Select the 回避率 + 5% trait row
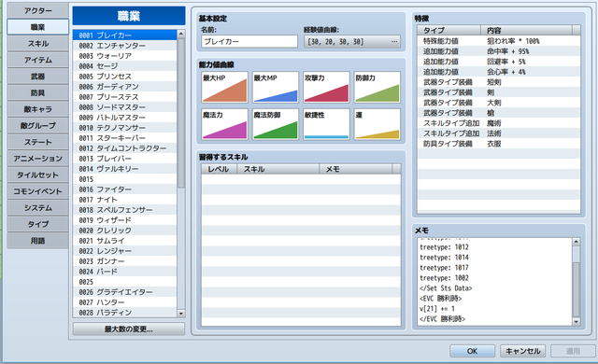This screenshot has height=364, width=598. [x=498, y=62]
